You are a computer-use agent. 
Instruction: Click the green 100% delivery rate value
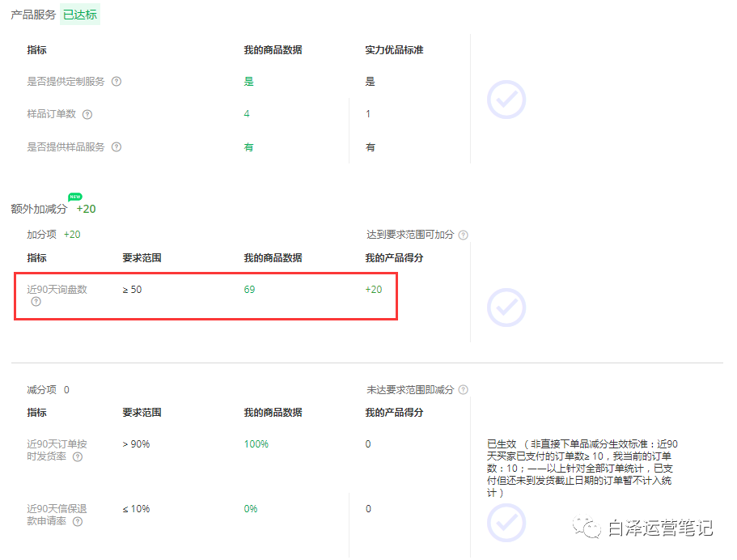click(256, 443)
